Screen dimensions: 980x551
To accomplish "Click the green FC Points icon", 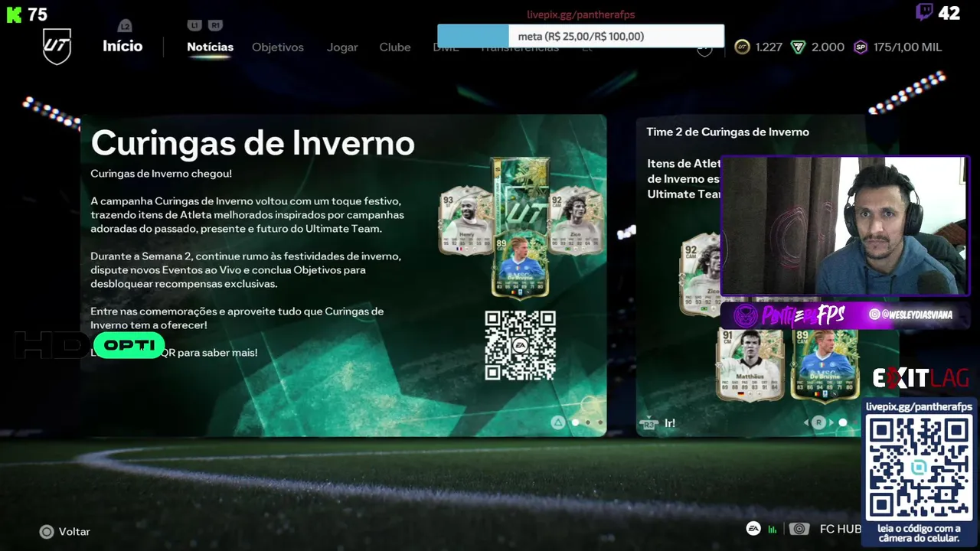I will point(799,47).
